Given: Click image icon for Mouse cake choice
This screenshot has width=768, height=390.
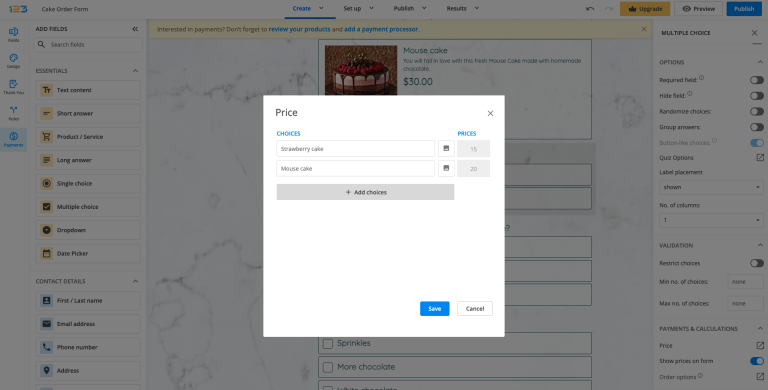Looking at the screenshot, I should tap(446, 168).
